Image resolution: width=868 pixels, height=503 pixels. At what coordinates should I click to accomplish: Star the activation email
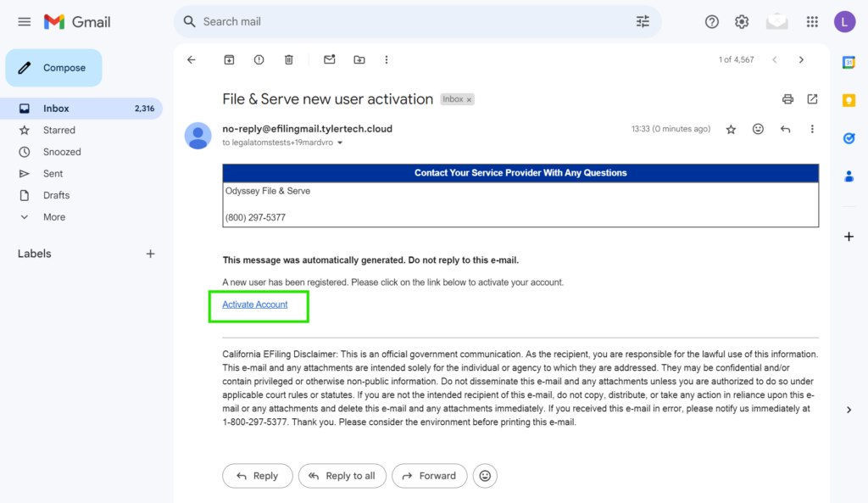click(x=731, y=128)
